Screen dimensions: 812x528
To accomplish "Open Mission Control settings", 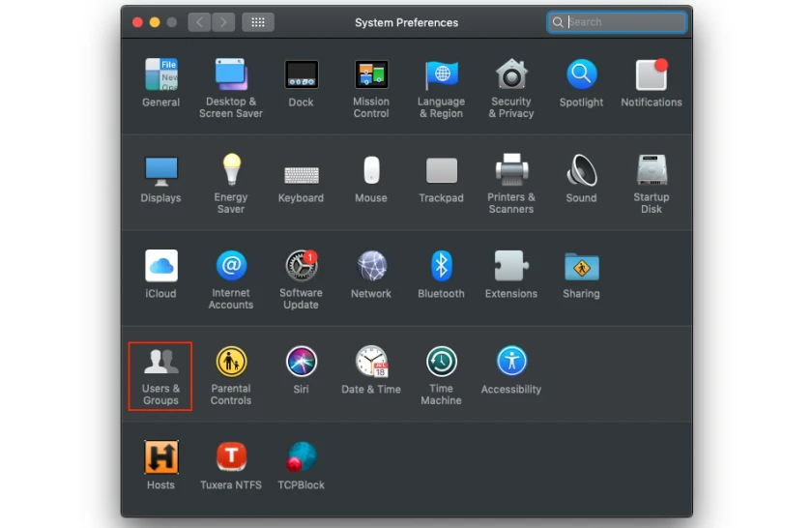I will pyautogui.click(x=371, y=88).
